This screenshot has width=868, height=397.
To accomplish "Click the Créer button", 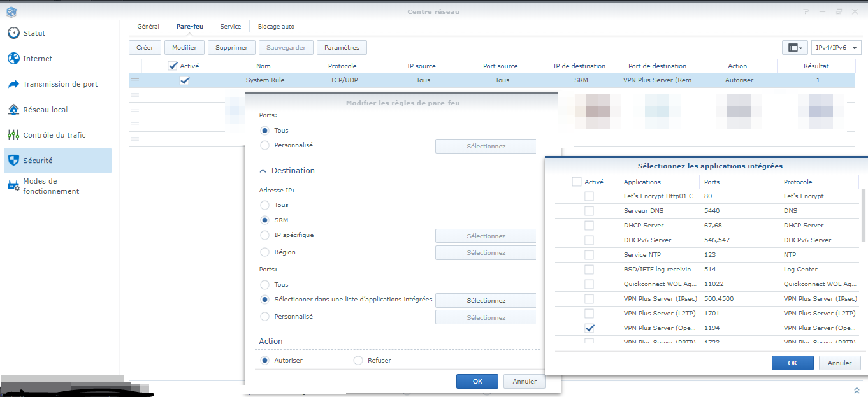I will (x=145, y=48).
